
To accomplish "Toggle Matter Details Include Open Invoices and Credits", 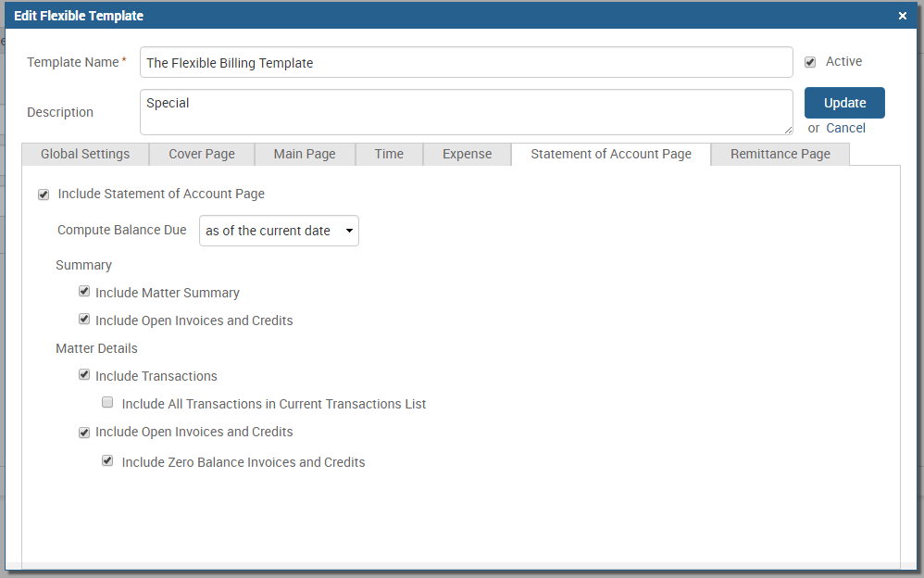I will pos(84,432).
